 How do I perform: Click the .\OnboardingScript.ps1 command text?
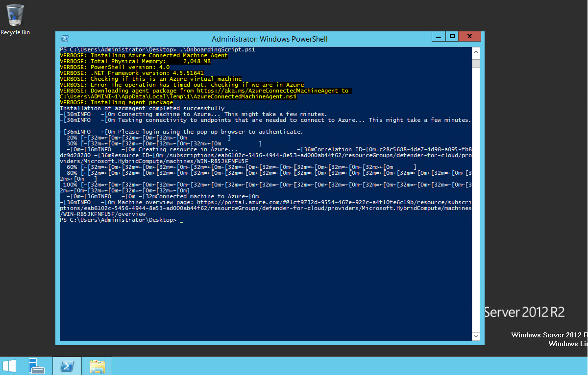point(217,49)
